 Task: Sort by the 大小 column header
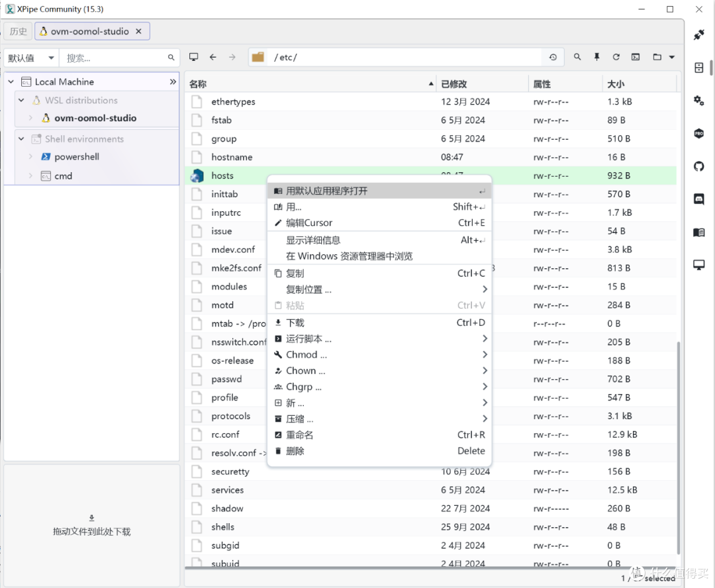[640, 84]
